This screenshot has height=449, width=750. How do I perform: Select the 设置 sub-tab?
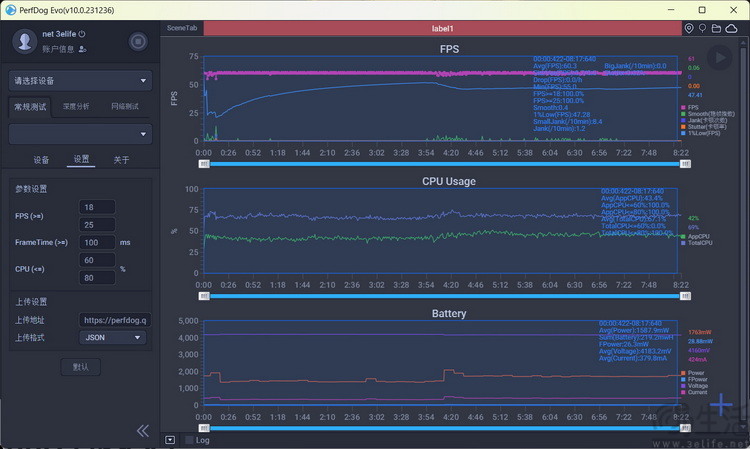(81, 159)
